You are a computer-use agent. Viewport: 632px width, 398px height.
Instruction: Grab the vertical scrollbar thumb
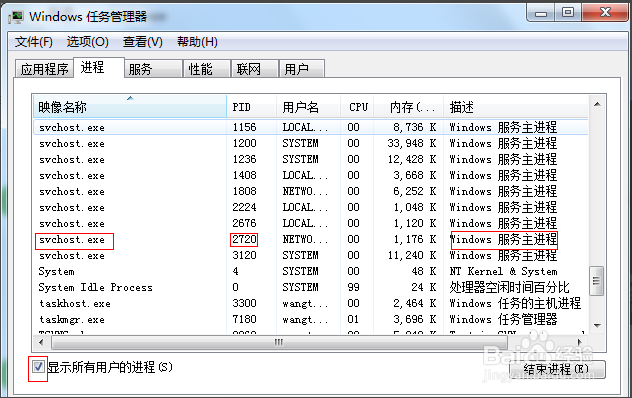pyautogui.click(x=597, y=281)
